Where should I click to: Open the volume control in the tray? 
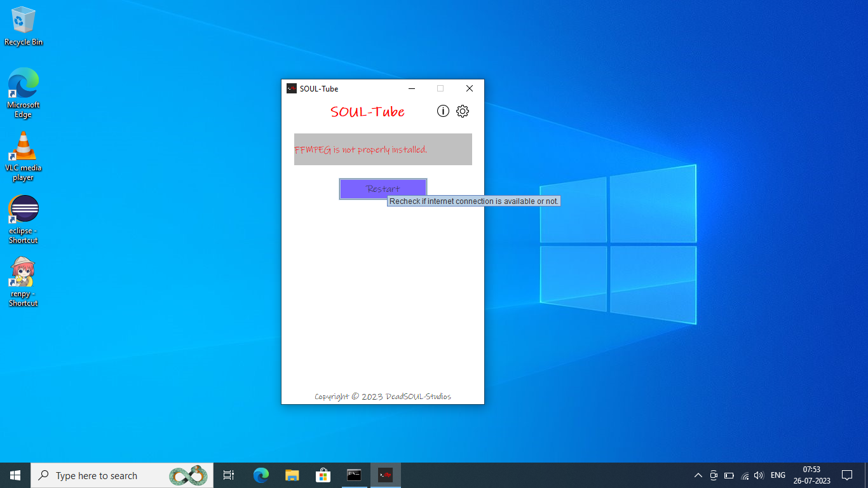click(759, 475)
